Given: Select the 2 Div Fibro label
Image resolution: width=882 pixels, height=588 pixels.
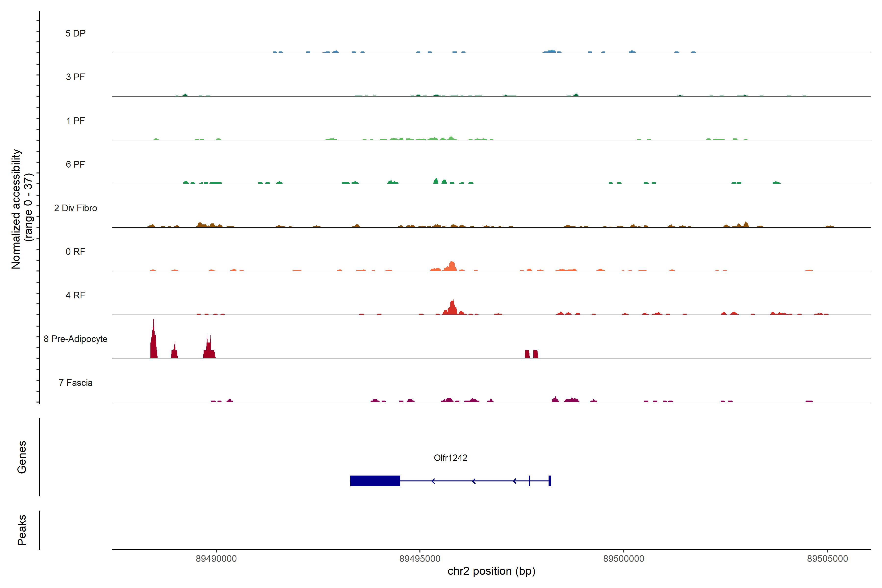Looking at the screenshot, I should [75, 208].
